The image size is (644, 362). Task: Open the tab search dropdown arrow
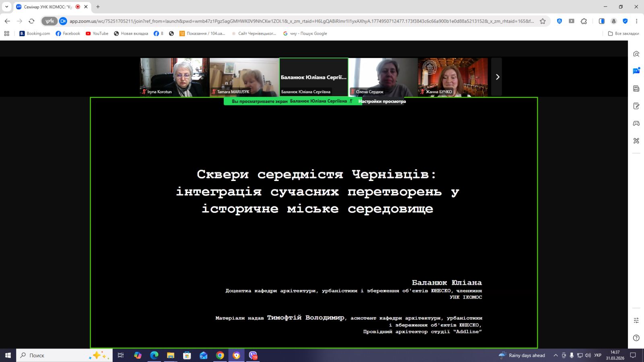(6, 7)
